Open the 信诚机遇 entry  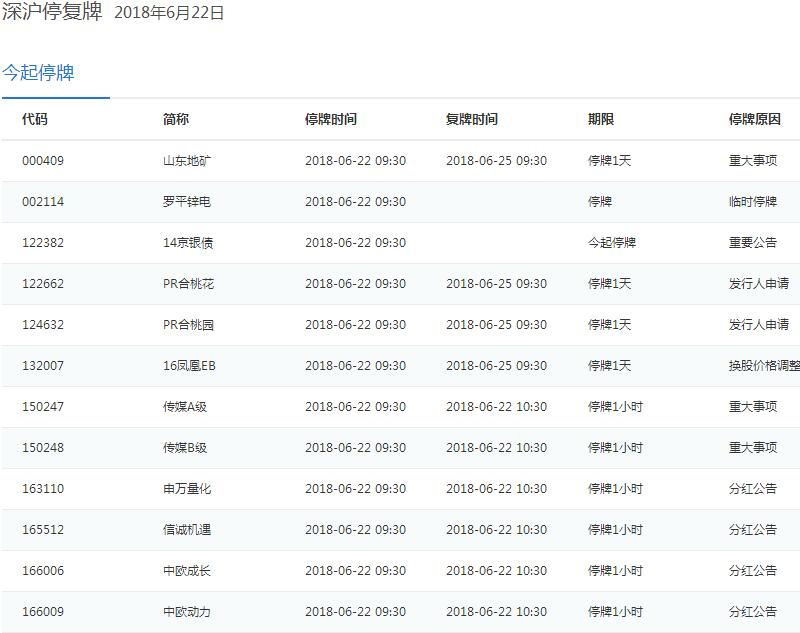tap(187, 530)
